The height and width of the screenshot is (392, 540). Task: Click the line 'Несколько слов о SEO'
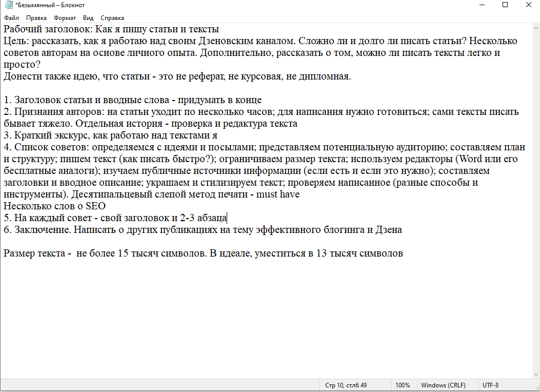54,206
